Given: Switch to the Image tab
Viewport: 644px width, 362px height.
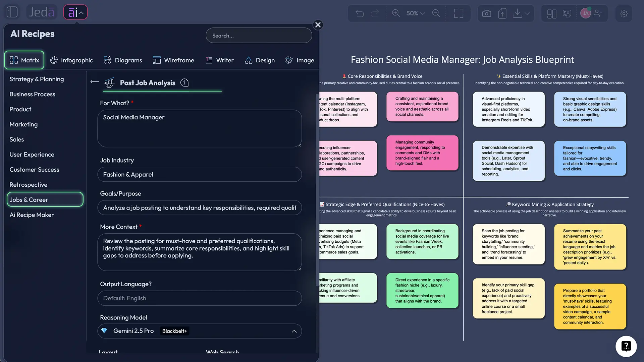Looking at the screenshot, I should (300, 60).
